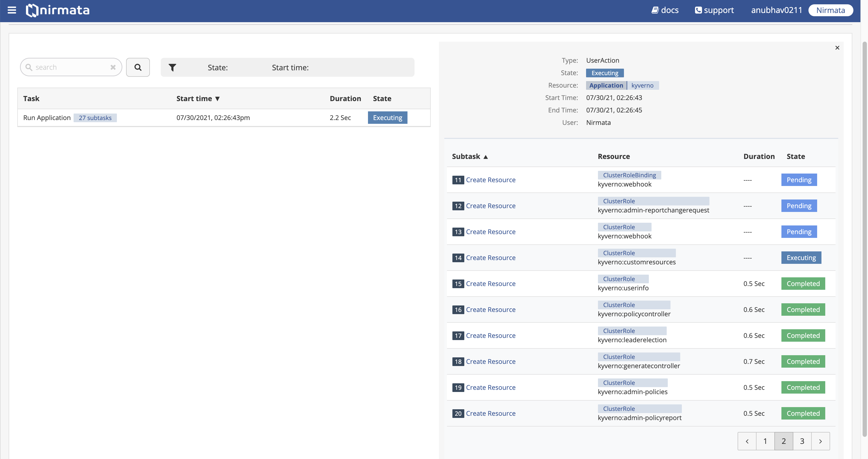Open the 27 subtasks badge
This screenshot has width=868, height=459.
coord(95,118)
